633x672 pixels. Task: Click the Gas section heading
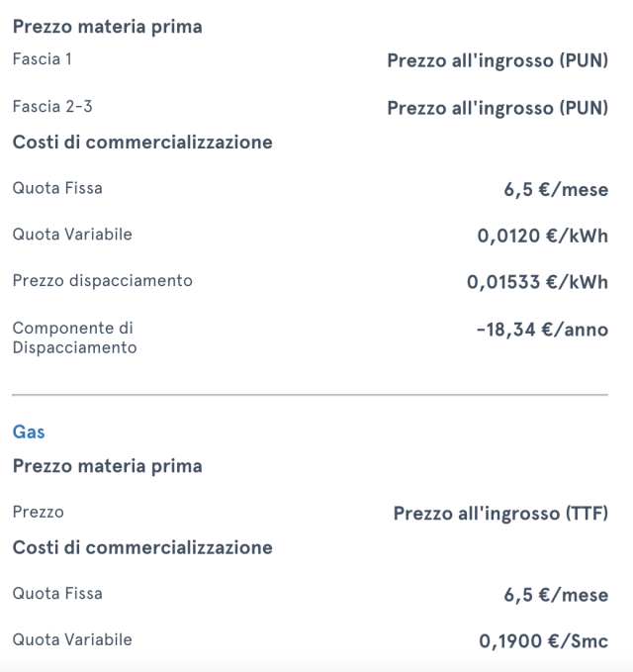[x=29, y=432]
